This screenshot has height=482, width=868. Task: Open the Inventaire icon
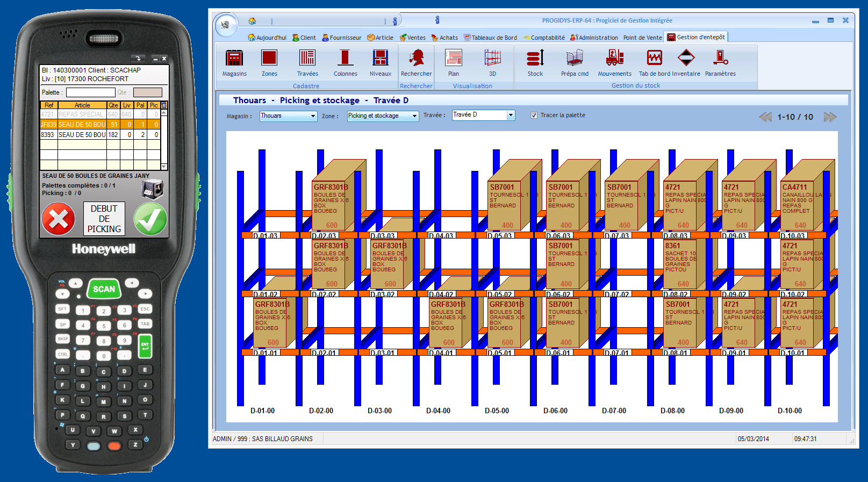click(686, 58)
